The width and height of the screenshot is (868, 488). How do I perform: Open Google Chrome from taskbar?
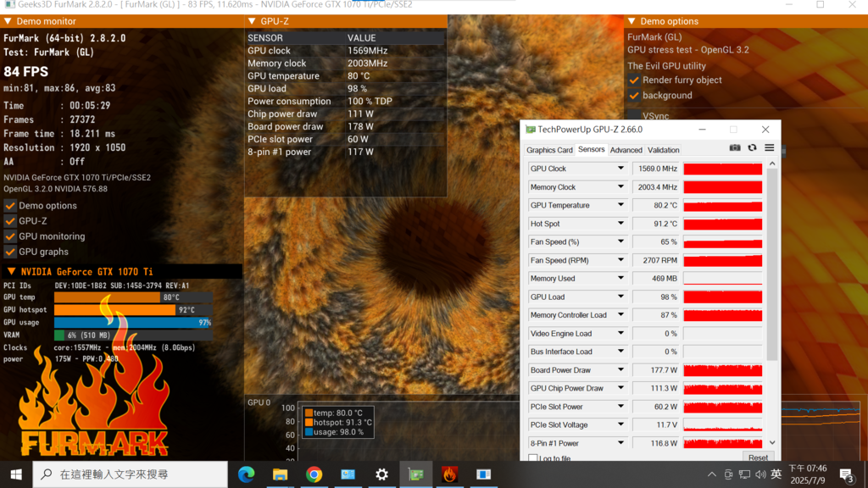(x=314, y=474)
